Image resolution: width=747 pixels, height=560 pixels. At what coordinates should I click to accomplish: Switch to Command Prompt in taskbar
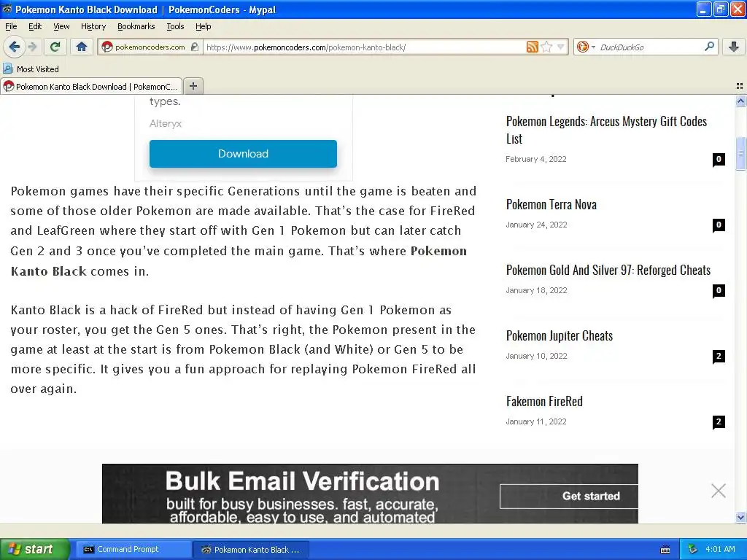coord(133,550)
